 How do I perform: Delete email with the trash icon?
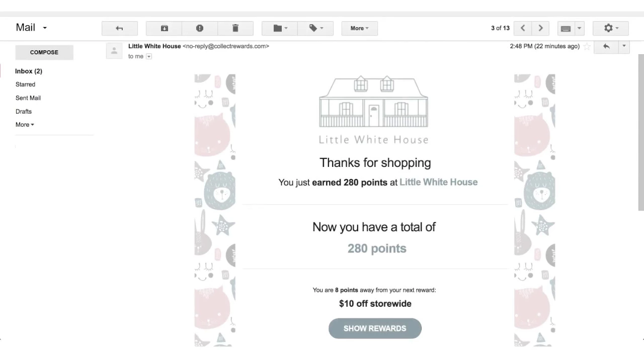[x=235, y=28]
